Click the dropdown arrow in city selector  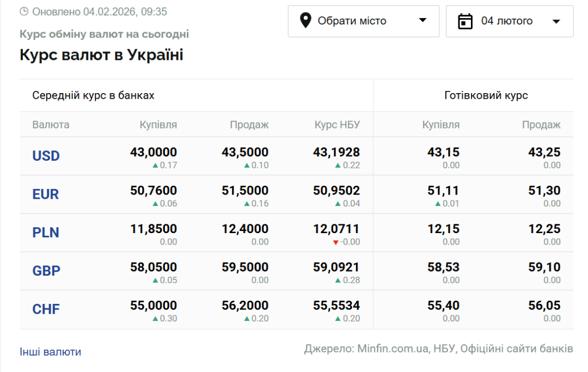pos(422,21)
